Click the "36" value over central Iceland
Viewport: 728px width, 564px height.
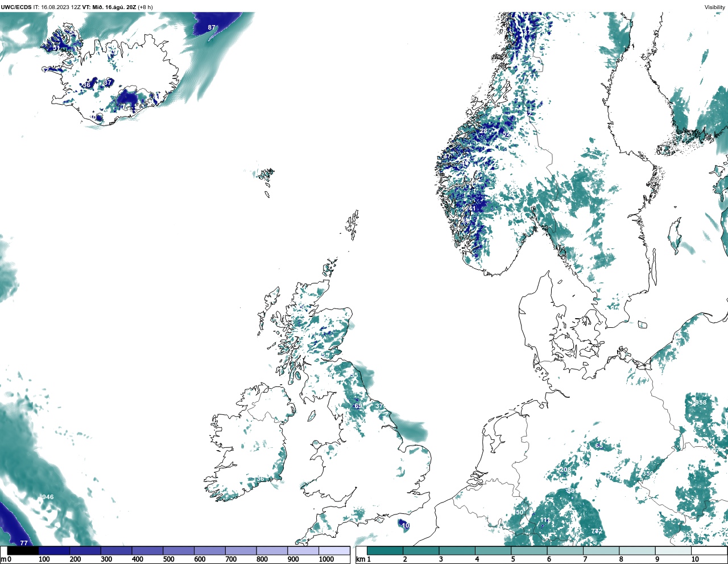86,85
